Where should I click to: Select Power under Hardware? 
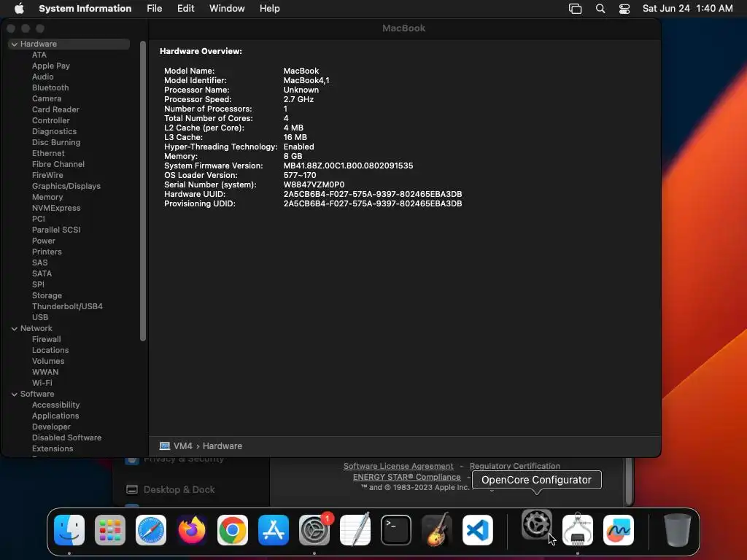(44, 241)
